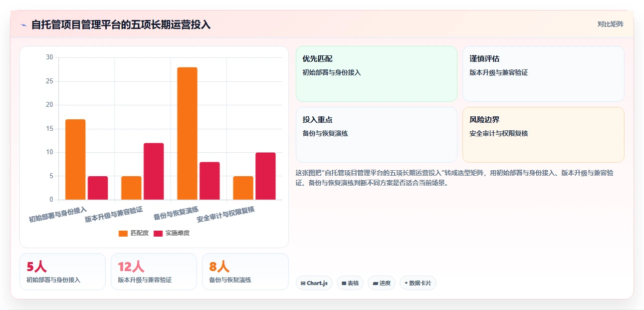The width and height of the screenshot is (644, 310).
Task: Click the 8人 stat card
Action: pos(245,272)
